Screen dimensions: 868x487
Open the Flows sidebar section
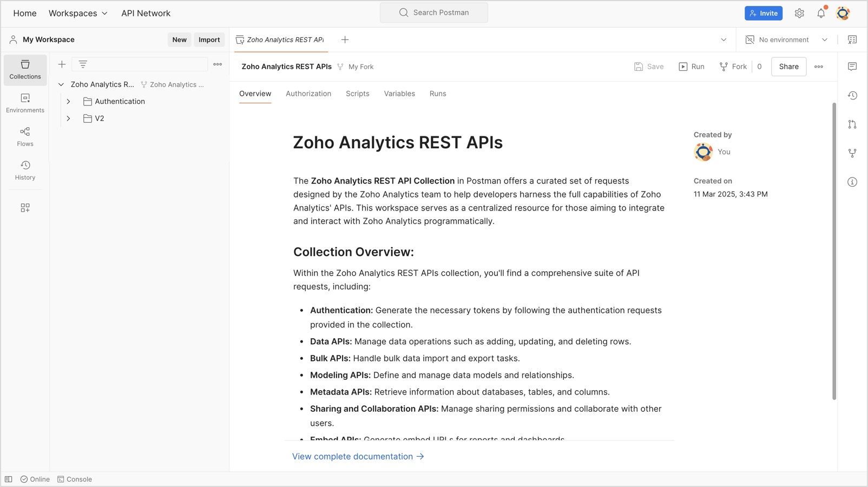click(25, 136)
